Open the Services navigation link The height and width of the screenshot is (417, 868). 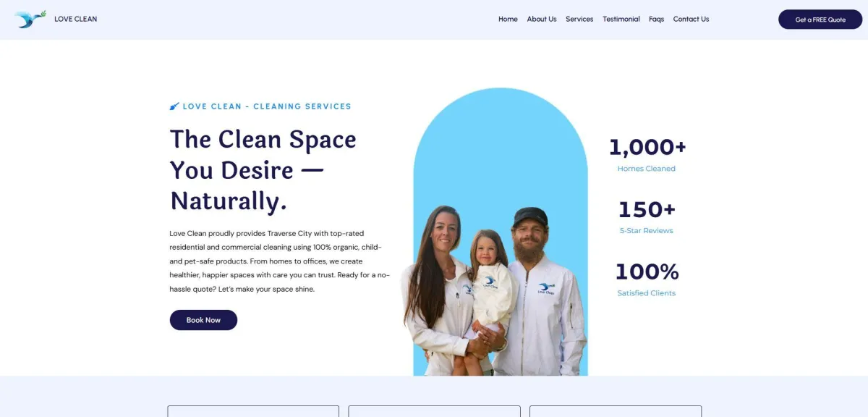579,20
